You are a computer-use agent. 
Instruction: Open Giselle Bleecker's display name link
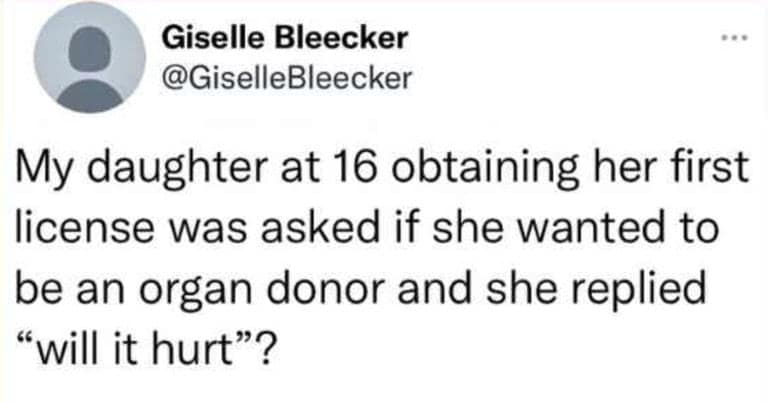pyautogui.click(x=285, y=39)
